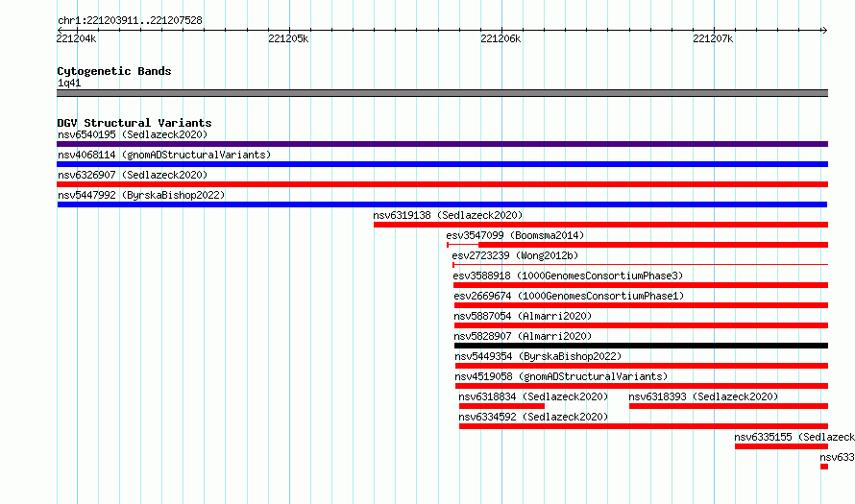Open nsv6318393 (Sedlazeck2020) label

pos(703,396)
